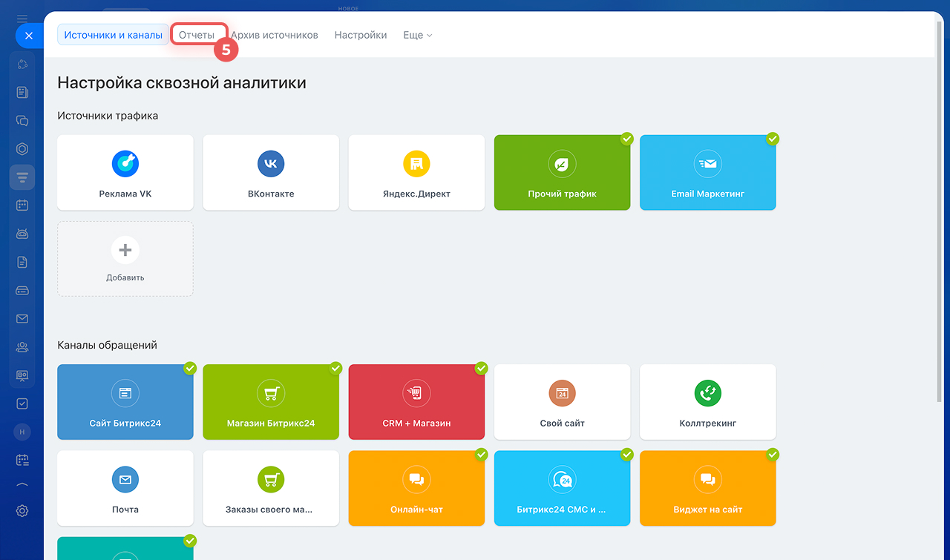The height and width of the screenshot is (560, 950).
Task: Open the orange Онлайн-чат channel card
Action: point(416,488)
